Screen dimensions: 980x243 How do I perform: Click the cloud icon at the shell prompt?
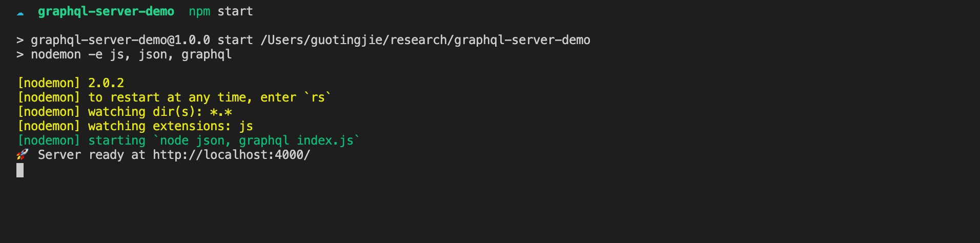coord(20,13)
